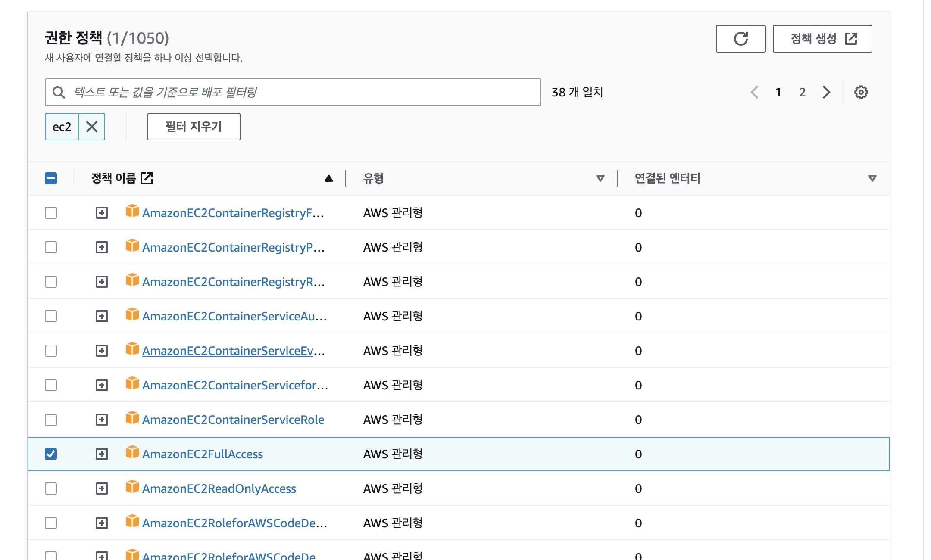Go to next page arrow
931x560 pixels.
(826, 92)
